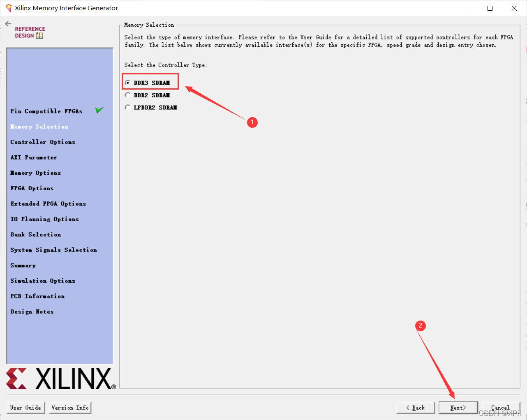Image resolution: width=527 pixels, height=420 pixels.
Task: Click the Next button
Action: pyautogui.click(x=458, y=408)
